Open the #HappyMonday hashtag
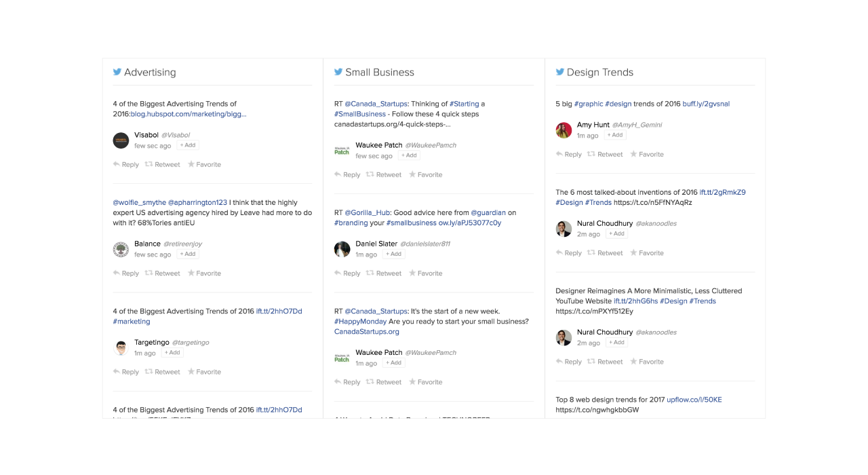The image size is (868, 475). 360,322
